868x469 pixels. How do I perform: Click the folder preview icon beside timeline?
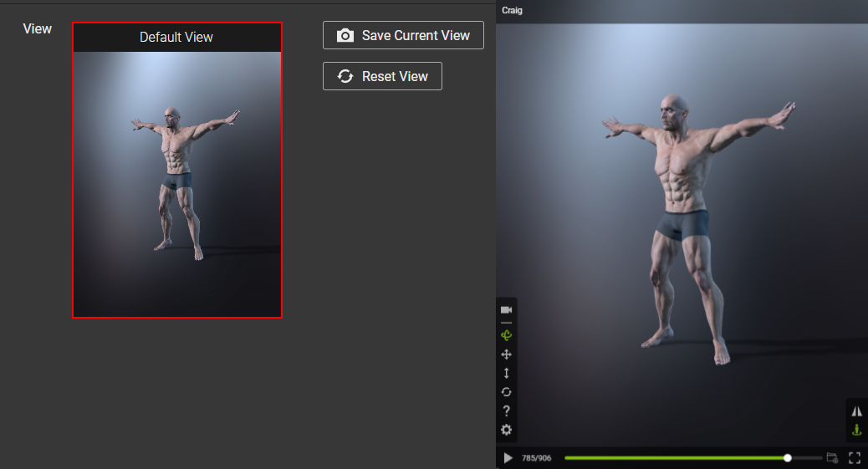832,457
